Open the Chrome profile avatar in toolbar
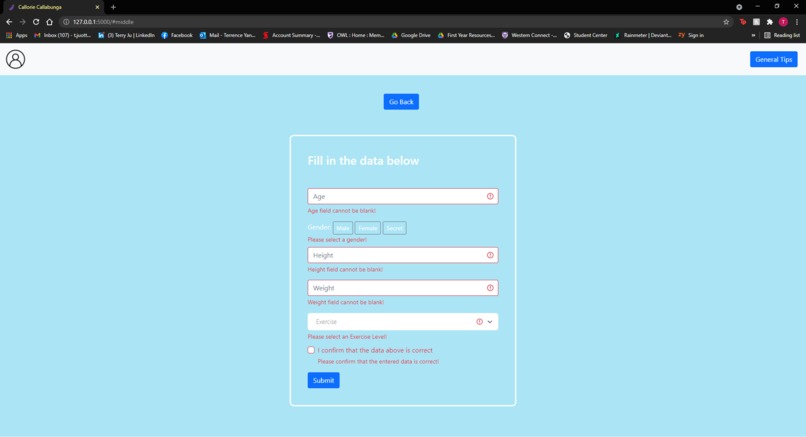This screenshot has width=806, height=437. coord(783,22)
